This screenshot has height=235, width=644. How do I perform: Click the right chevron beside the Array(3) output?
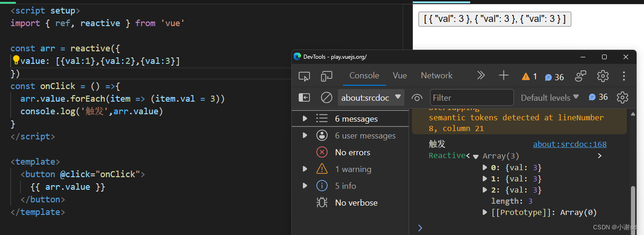pos(600,156)
